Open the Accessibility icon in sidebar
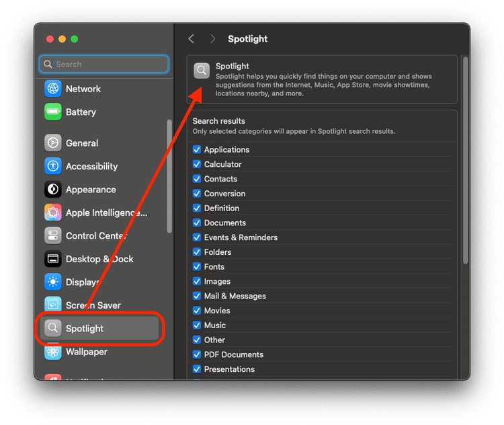This screenshot has height=425, width=504. point(53,166)
